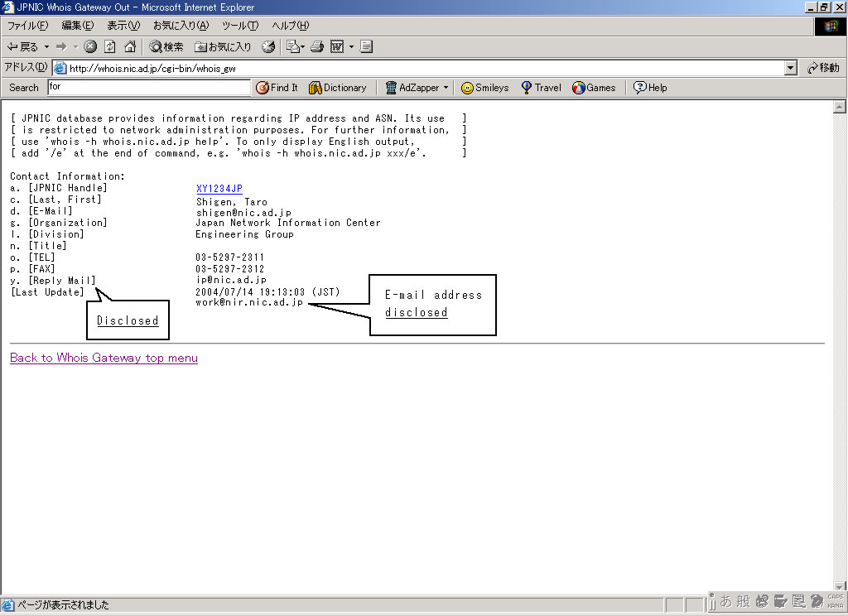Click Back to Whois Gateway top menu
Screen dimensions: 848x616
click(104, 358)
